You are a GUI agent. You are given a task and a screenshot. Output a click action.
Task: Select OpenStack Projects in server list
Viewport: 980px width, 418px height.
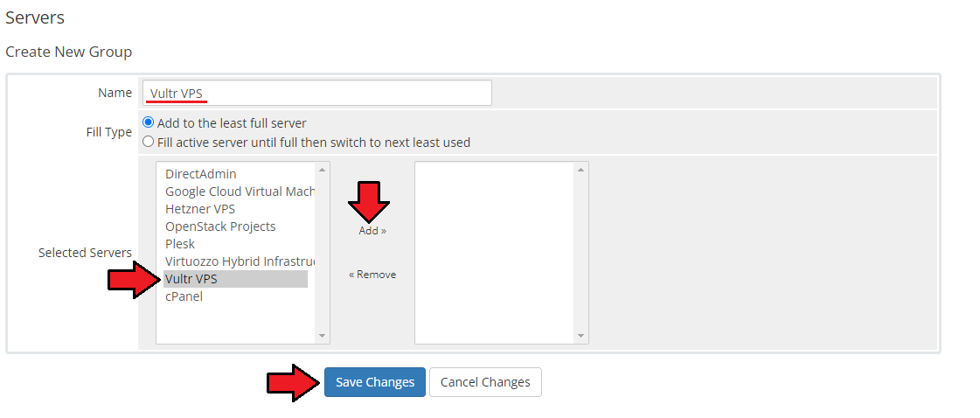coord(236,226)
